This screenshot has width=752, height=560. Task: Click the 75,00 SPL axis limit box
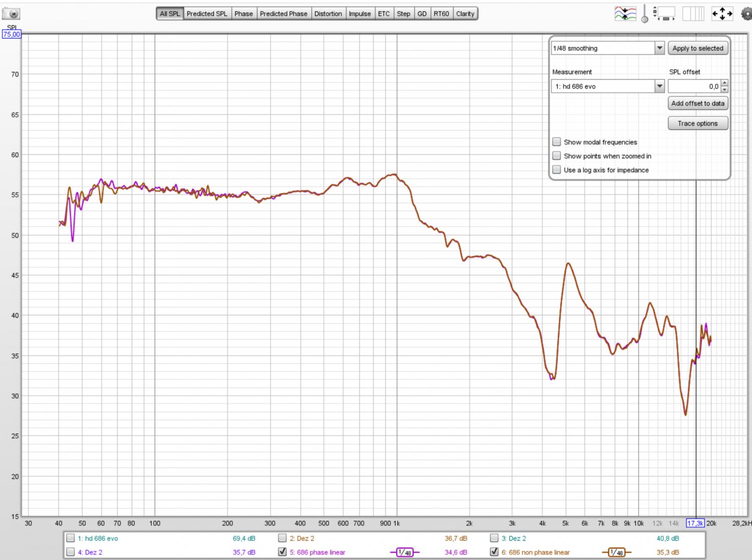point(12,35)
